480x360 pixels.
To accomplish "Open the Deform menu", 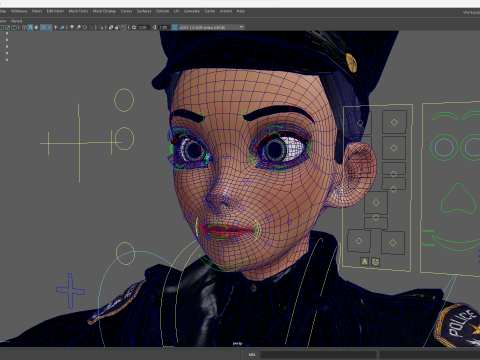I will tap(162, 11).
